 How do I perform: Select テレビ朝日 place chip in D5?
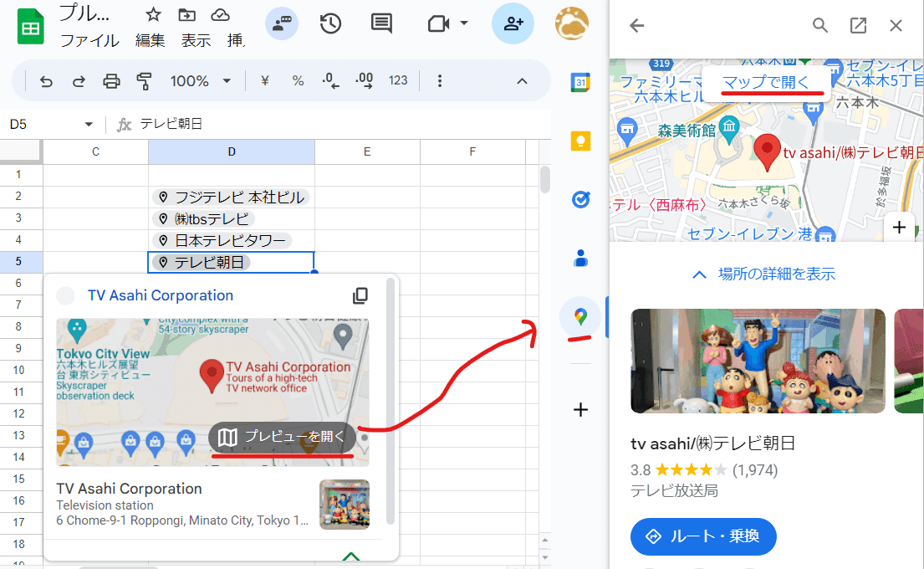click(201, 263)
